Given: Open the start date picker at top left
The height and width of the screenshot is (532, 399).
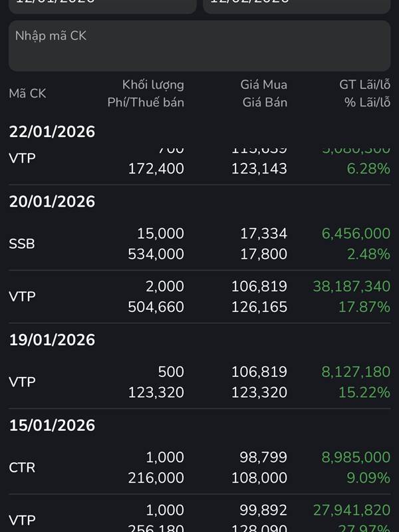Looking at the screenshot, I should pos(102,5).
